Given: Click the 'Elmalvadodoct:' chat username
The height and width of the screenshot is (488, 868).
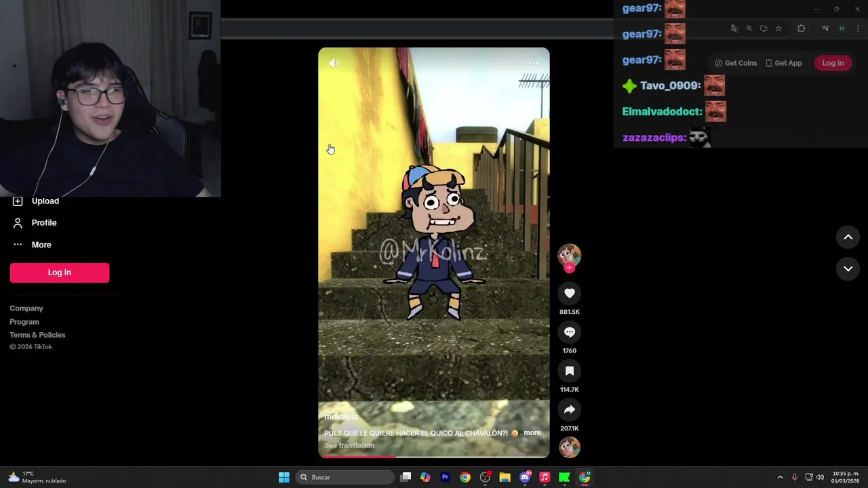Looking at the screenshot, I should click(662, 111).
